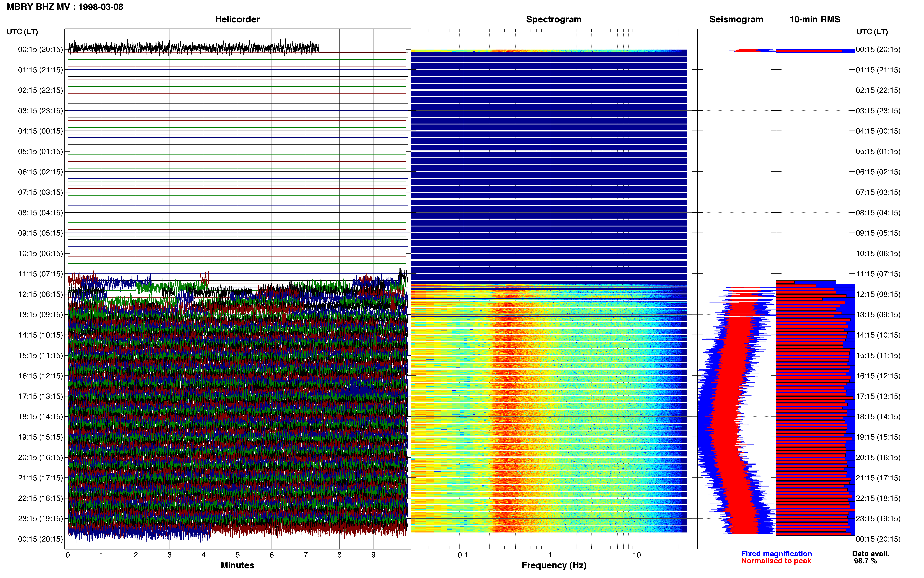This screenshot has width=924, height=578.
Task: Click the black helicorder trace at 00:15
Action: tap(193, 48)
